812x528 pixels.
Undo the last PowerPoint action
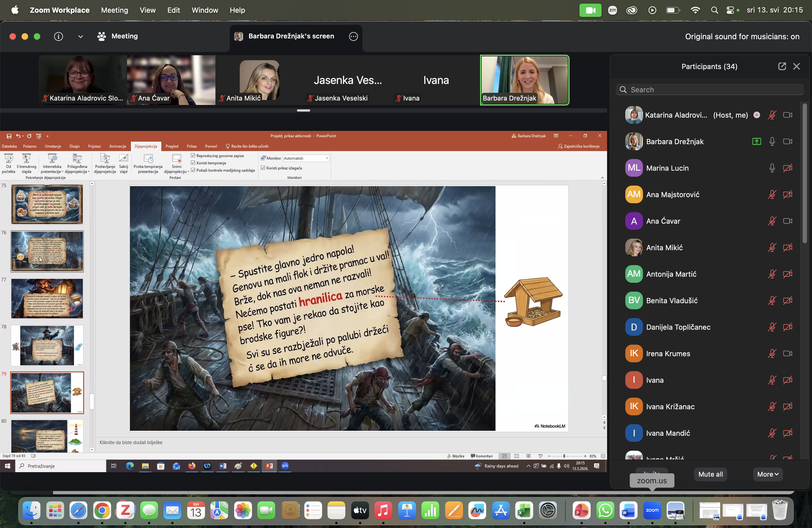[18, 136]
